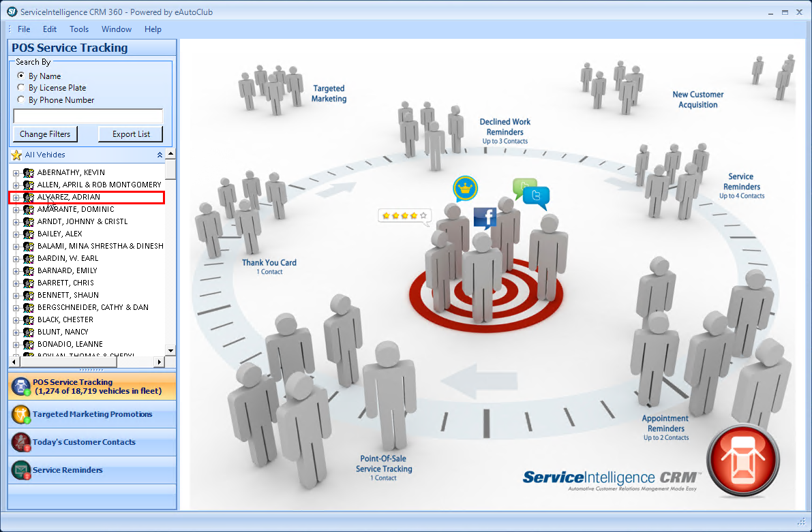Click the Change Filters button
Image resolution: width=812 pixels, height=532 pixels.
(45, 134)
